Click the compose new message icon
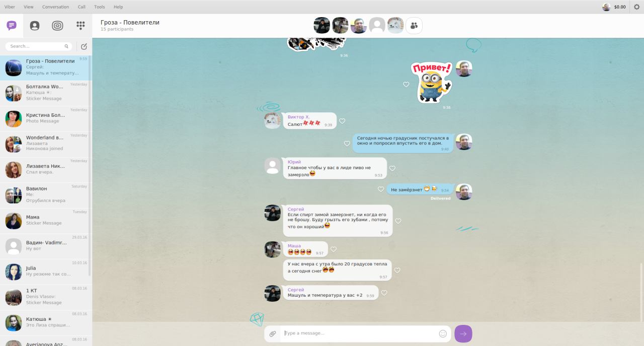644x346 pixels. pos(84,46)
